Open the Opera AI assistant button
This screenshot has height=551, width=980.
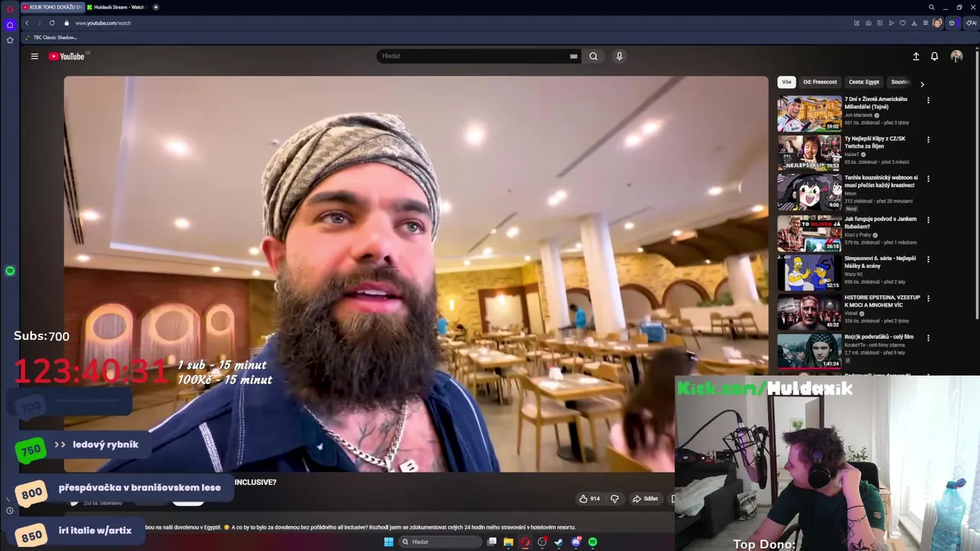[x=972, y=23]
